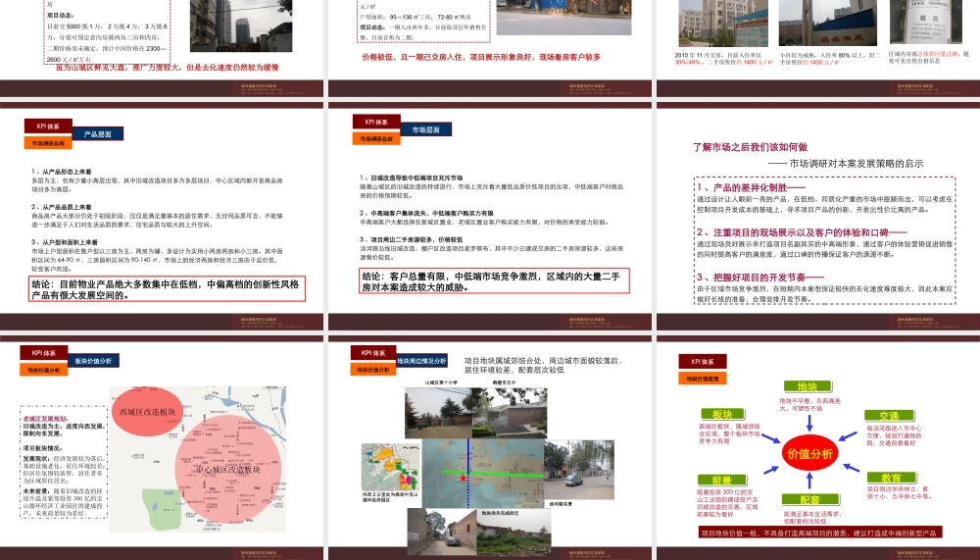Click KPI 体系 tag on 板块价值分析 slide

[44, 353]
